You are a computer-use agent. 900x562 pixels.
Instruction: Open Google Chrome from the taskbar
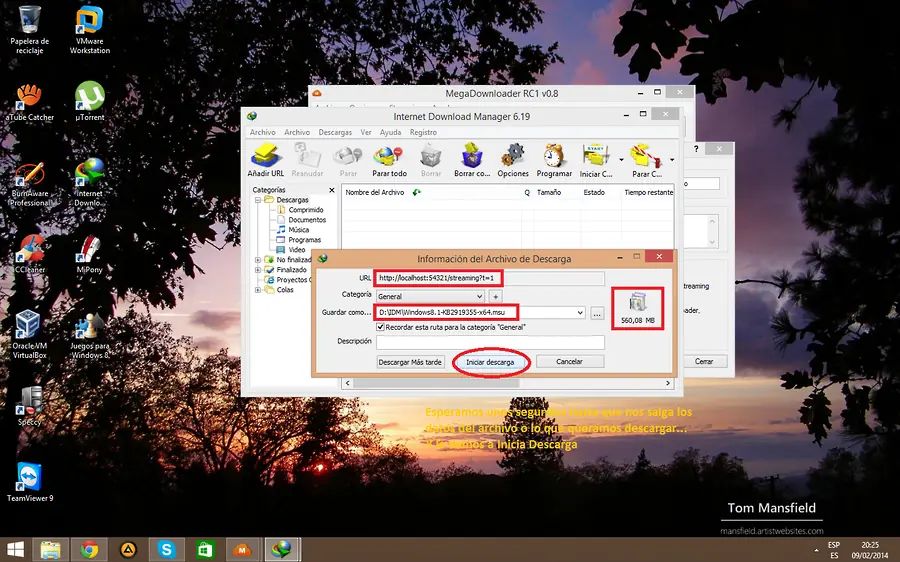coord(89,550)
